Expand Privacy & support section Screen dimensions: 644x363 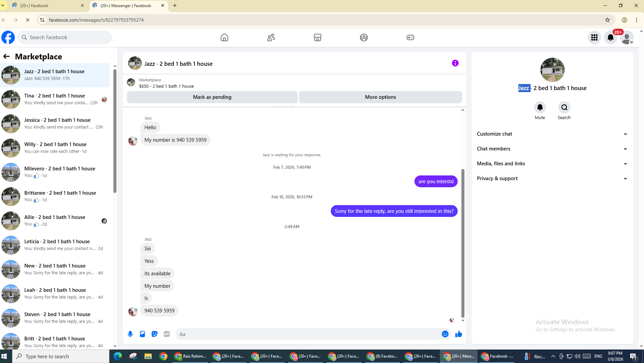(552, 178)
